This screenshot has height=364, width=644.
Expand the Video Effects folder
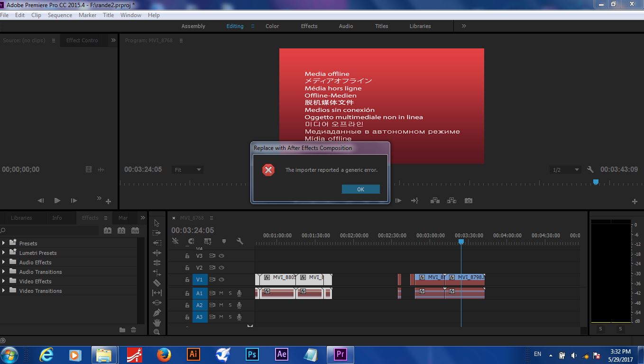click(4, 281)
